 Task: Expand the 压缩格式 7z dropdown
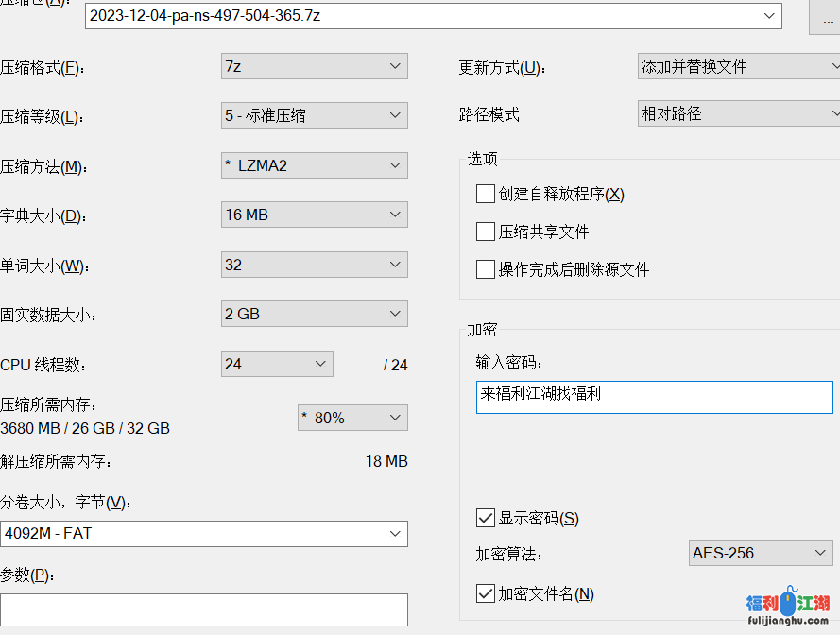[x=314, y=66]
